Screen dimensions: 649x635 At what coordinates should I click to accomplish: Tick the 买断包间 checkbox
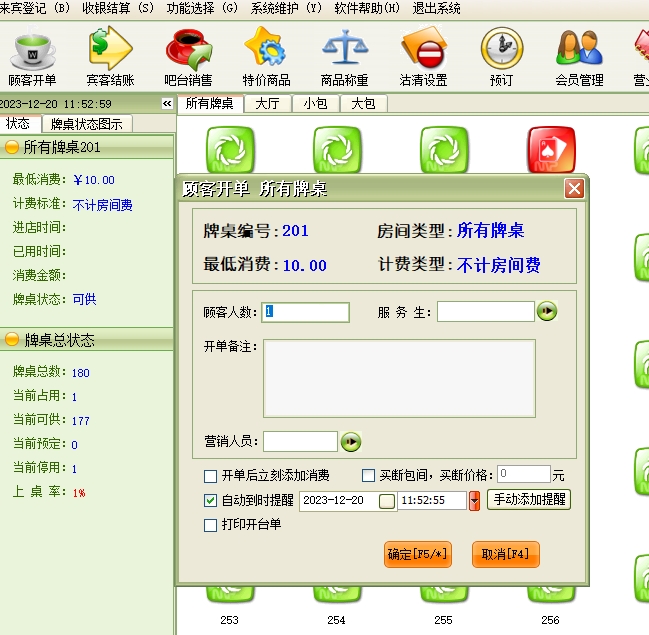click(x=369, y=476)
